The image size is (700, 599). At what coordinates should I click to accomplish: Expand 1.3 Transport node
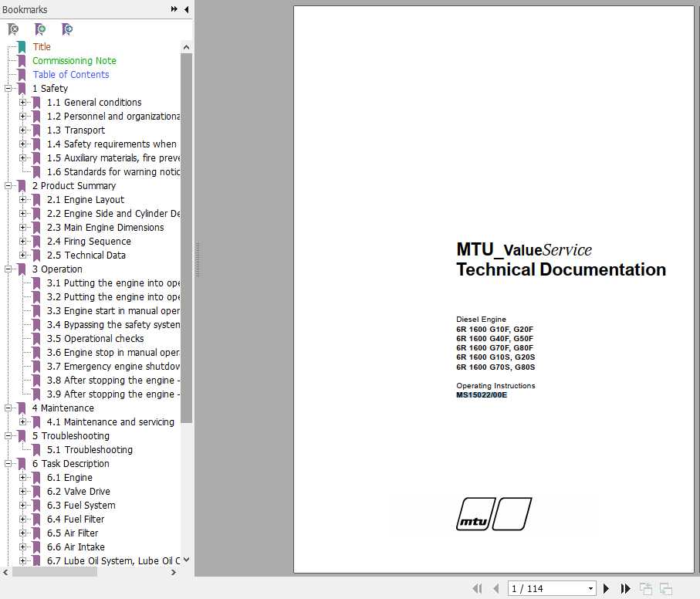(23, 130)
